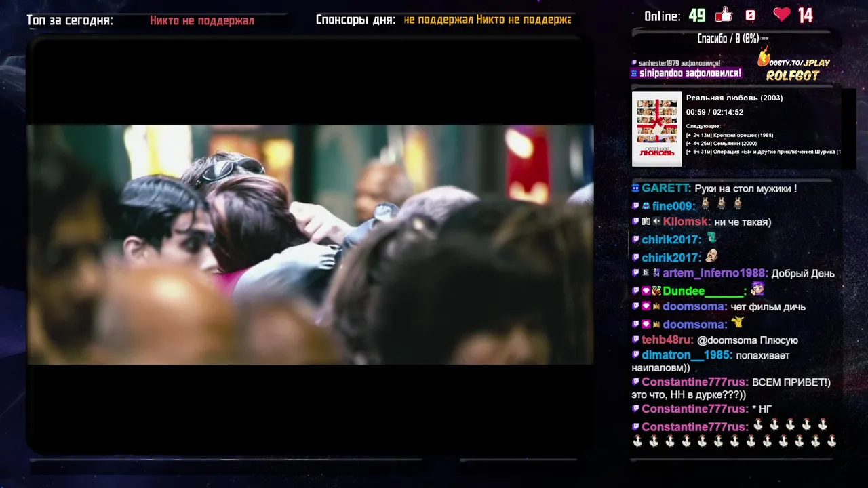
Task: Click the GARETT username in chat
Action: coord(667,188)
